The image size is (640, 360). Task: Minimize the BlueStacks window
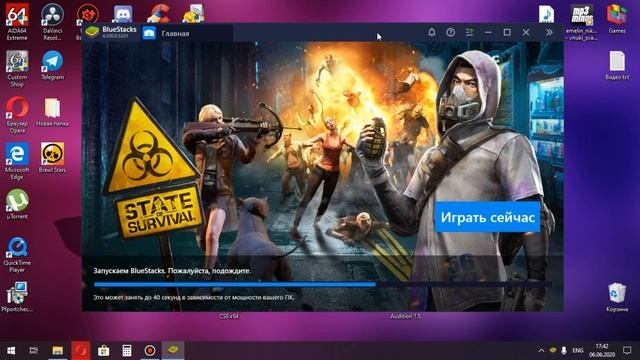coord(488,32)
